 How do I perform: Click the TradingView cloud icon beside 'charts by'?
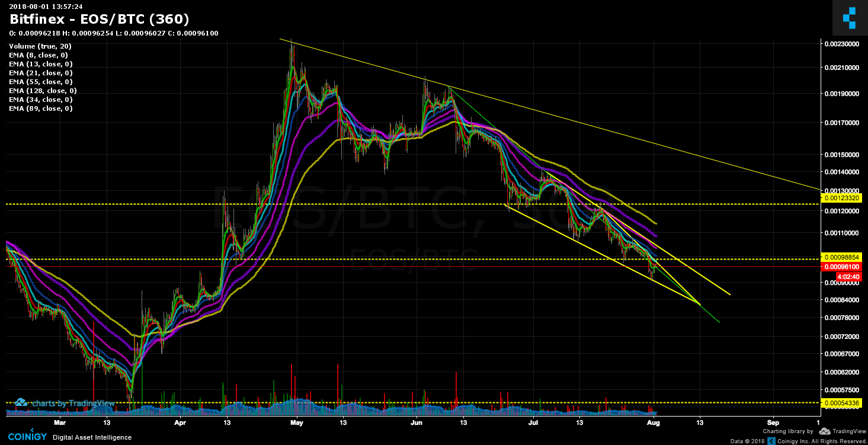coord(21,403)
